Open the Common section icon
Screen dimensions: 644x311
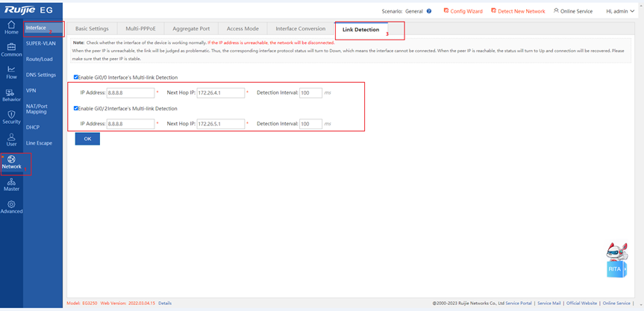(x=11, y=47)
